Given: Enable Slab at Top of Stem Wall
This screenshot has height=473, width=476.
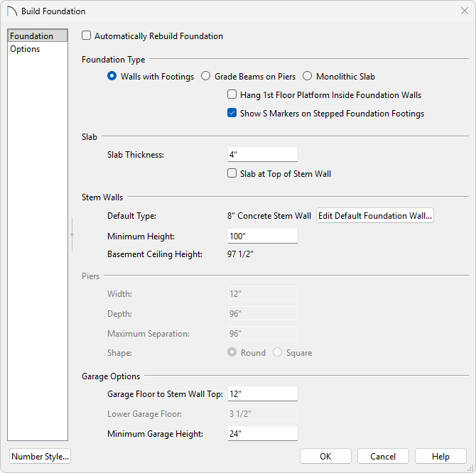Looking at the screenshot, I should click(x=232, y=173).
